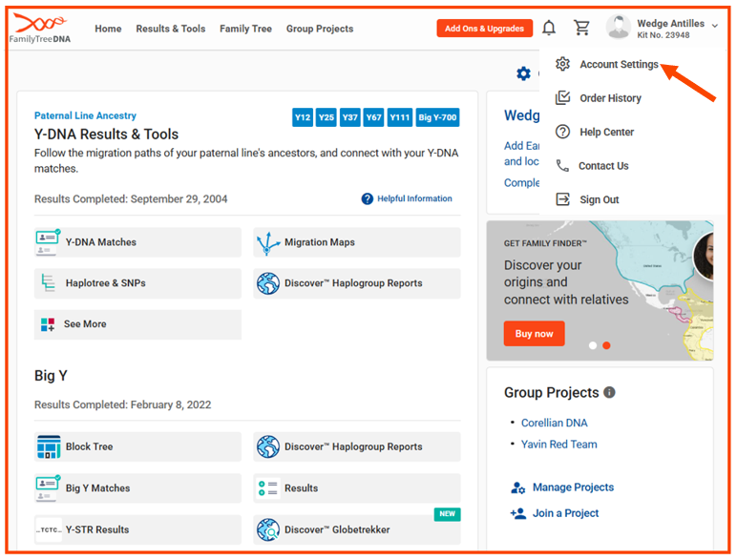Click the Y12 test badge
737x560 pixels.
(x=303, y=117)
